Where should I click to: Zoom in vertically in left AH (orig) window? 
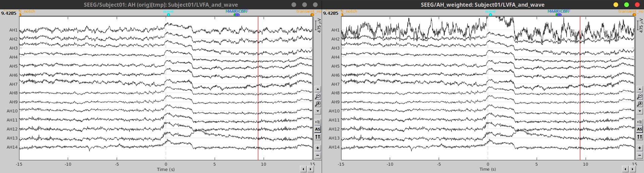pos(318,104)
